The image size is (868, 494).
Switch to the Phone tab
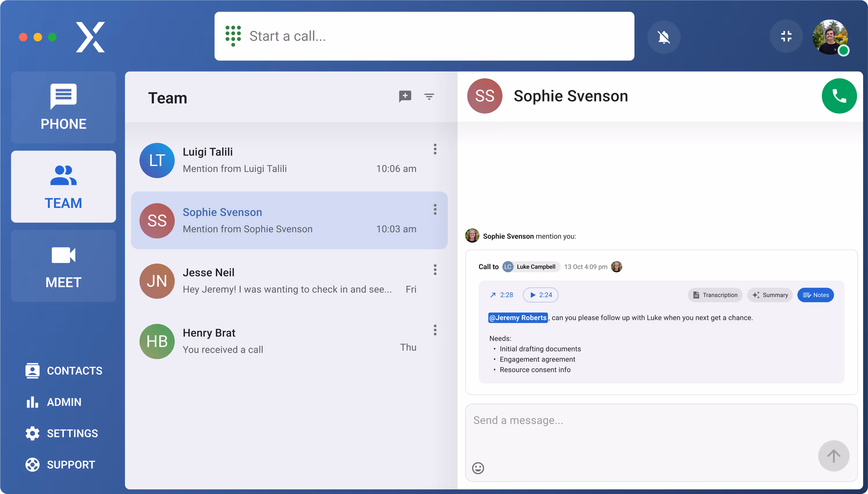pos(63,107)
